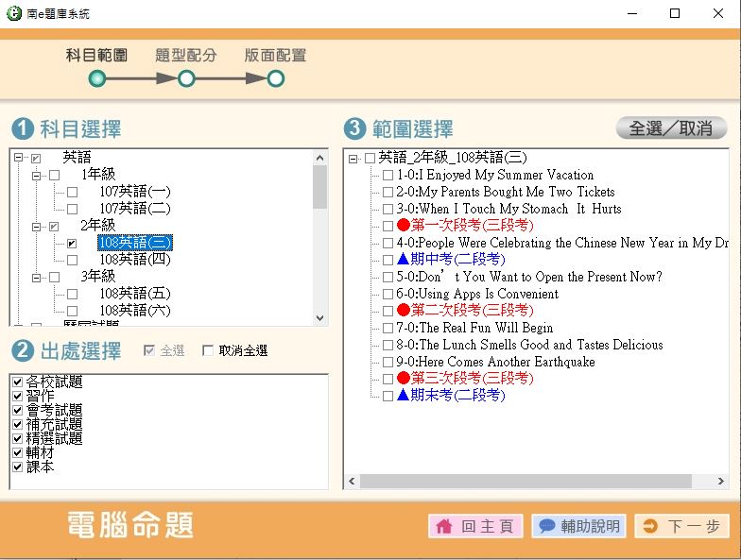Viewport: 741px width, 560px height.
Task: Select 107英語(一) in subject tree
Action: (135, 192)
